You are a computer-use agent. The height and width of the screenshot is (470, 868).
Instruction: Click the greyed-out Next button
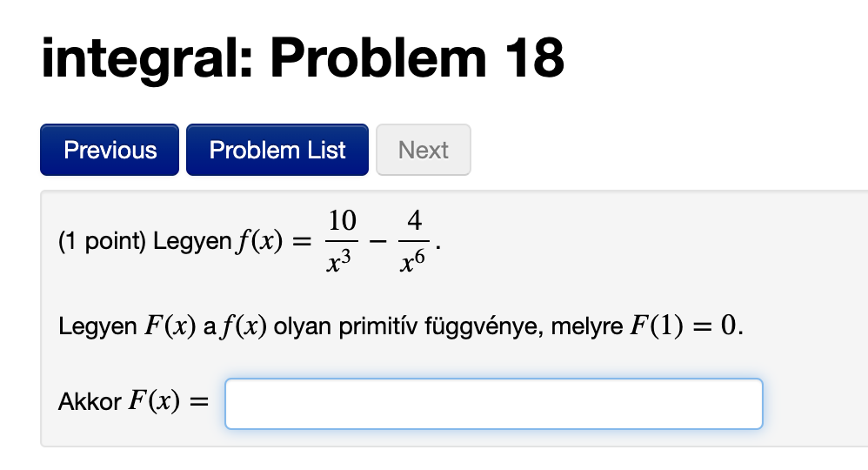(424, 150)
